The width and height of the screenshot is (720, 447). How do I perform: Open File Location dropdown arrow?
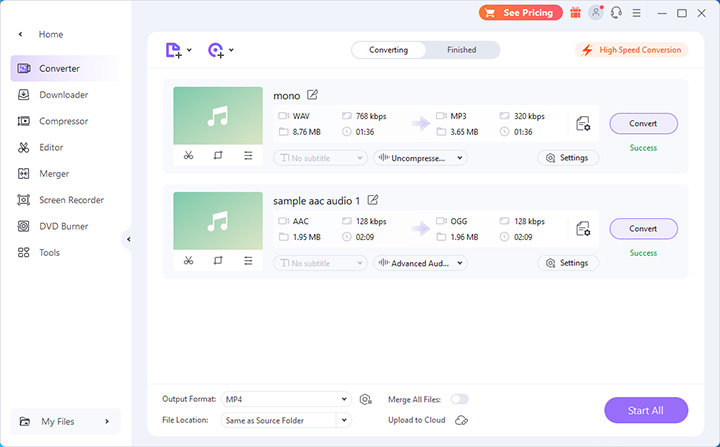pos(344,420)
